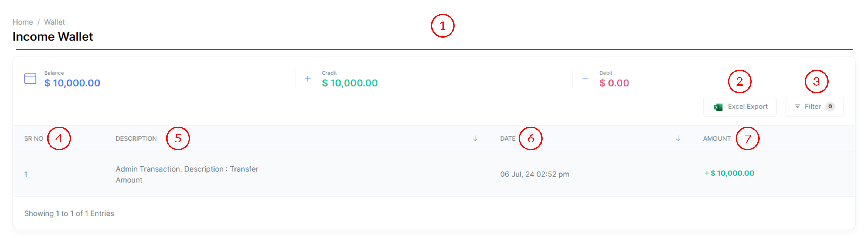The width and height of the screenshot is (868, 238).
Task: Click the SR NO column header
Action: [x=33, y=138]
